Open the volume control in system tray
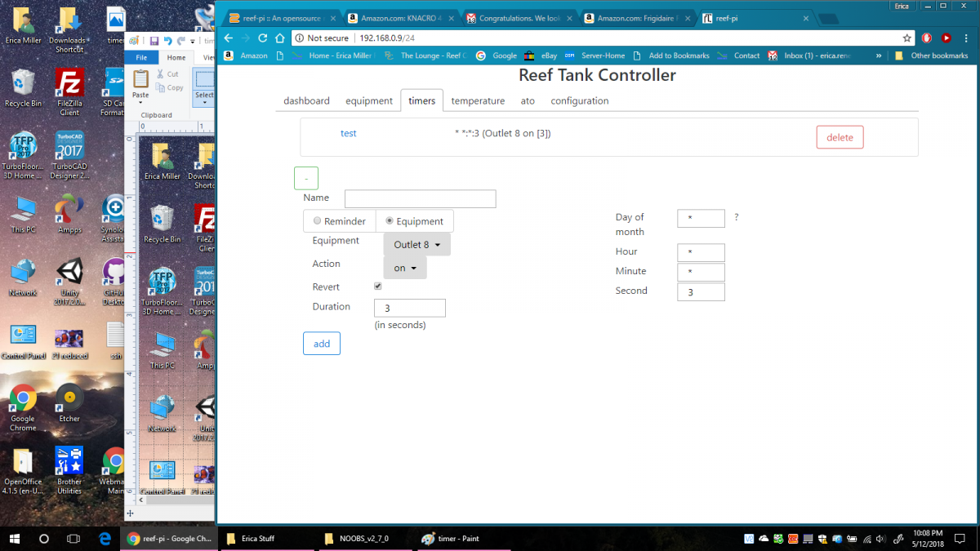The image size is (980, 551). pyautogui.click(x=880, y=539)
